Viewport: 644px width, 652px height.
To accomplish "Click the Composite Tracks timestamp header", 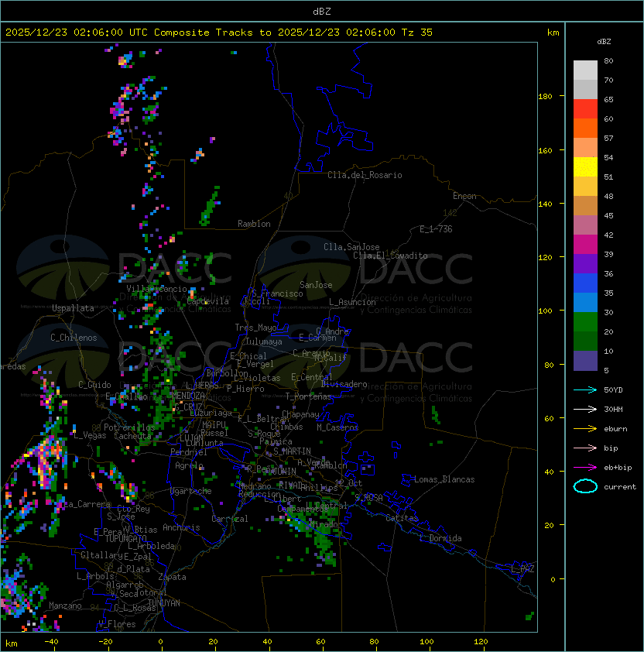I will click(219, 33).
